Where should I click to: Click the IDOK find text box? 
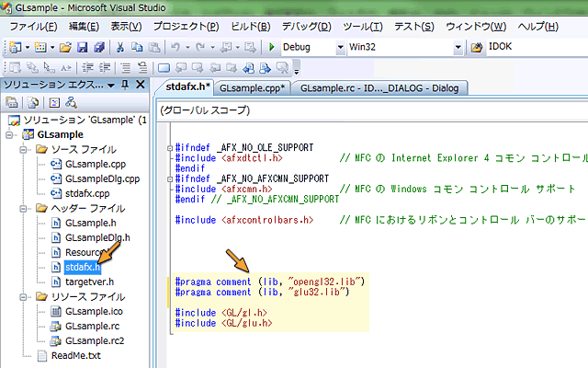click(537, 47)
